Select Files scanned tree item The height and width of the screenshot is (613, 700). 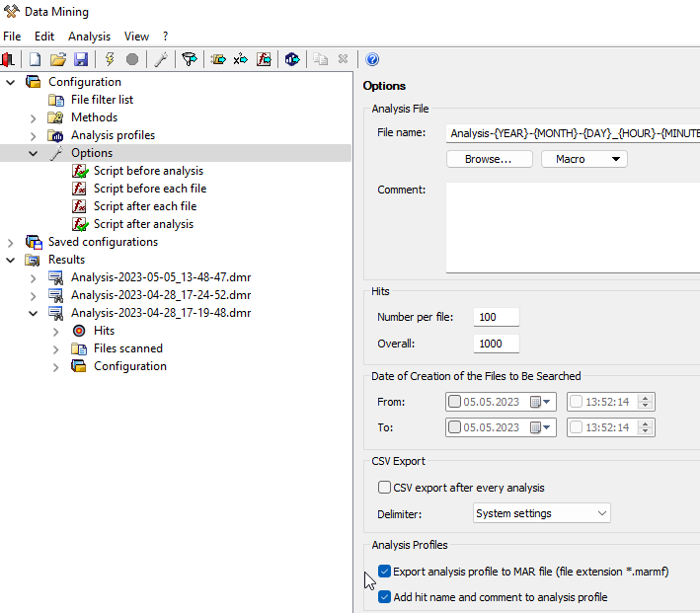(x=128, y=348)
